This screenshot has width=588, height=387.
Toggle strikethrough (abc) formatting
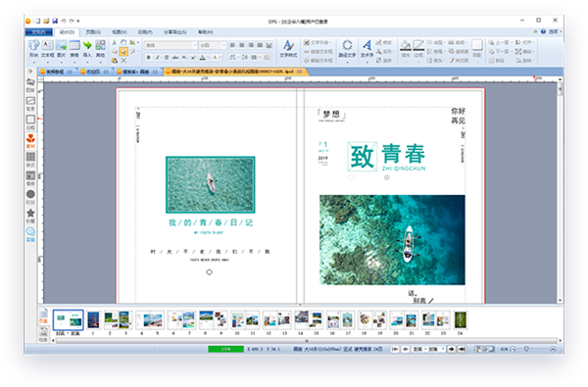click(175, 58)
